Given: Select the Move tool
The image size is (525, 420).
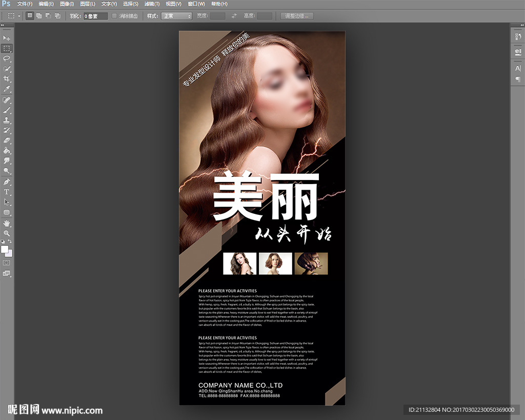Looking at the screenshot, I should pos(7,38).
